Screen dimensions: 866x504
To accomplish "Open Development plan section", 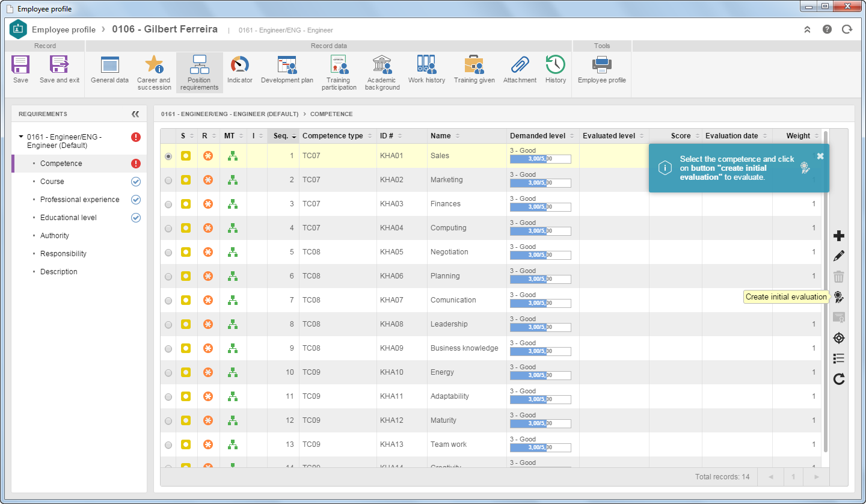I will (287, 70).
